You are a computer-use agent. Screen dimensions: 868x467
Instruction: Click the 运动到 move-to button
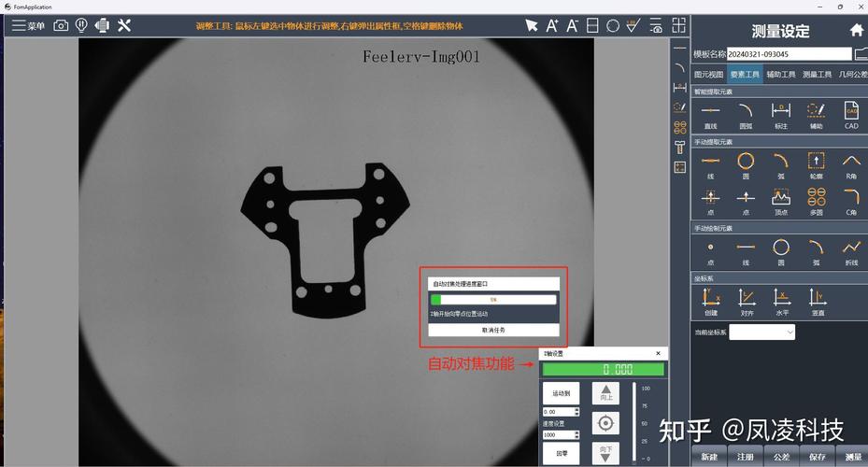point(561,393)
